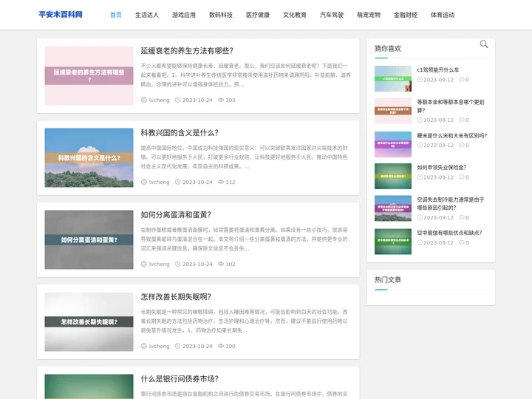Open sidebar link 空调失去制冷能力通常是由于哪些原因引起的?
Viewport: 532px width, 399px height.
(451, 204)
